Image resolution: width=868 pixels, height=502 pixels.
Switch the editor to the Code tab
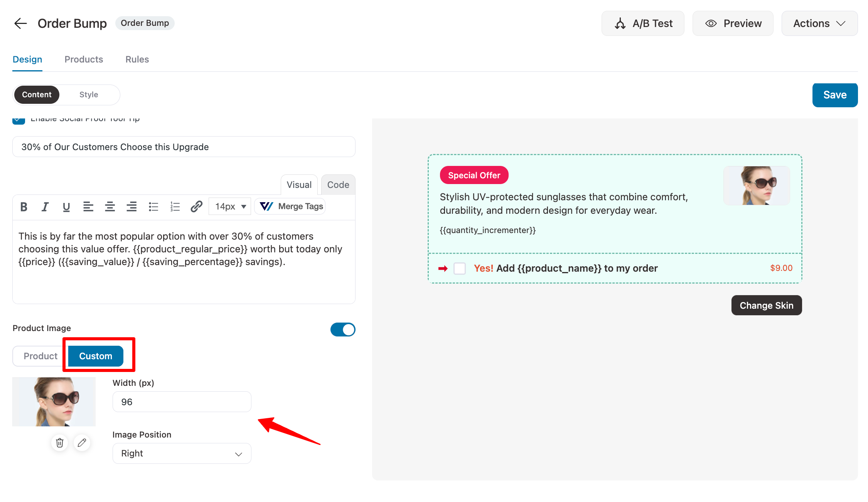(x=338, y=185)
